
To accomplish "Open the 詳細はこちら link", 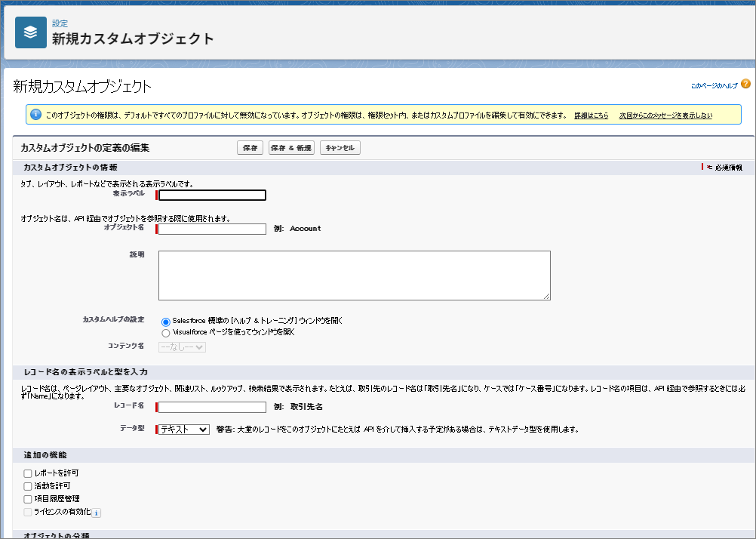I will [591, 115].
